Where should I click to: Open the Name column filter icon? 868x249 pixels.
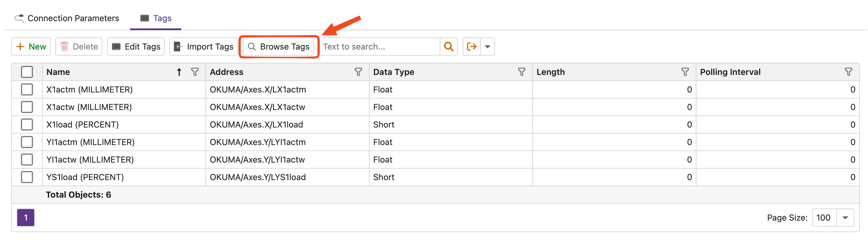[195, 72]
